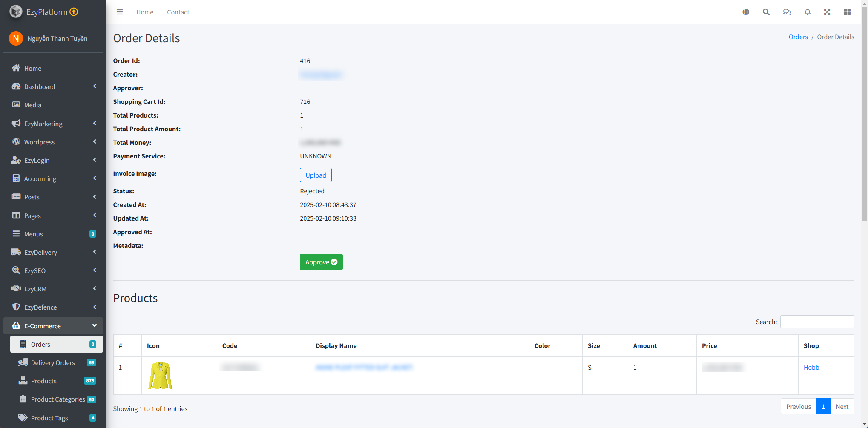Viewport: 868px width, 428px height.
Task: Click the EzyDelivery truck icon
Action: [x=16, y=252]
